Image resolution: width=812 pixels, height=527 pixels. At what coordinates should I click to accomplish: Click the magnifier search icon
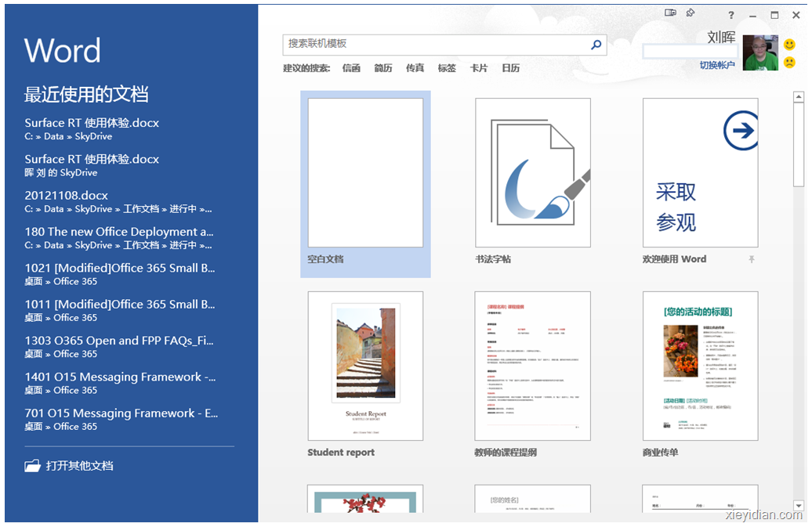coord(596,45)
